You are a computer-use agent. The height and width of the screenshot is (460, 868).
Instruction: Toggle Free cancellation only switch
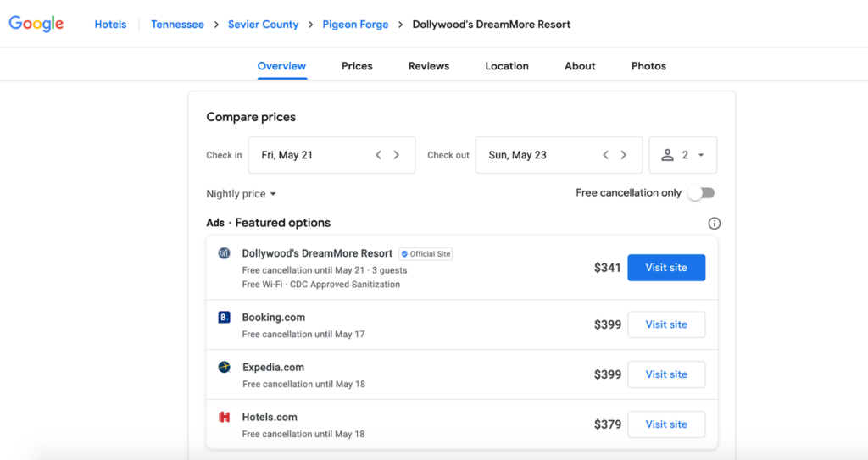tap(701, 192)
